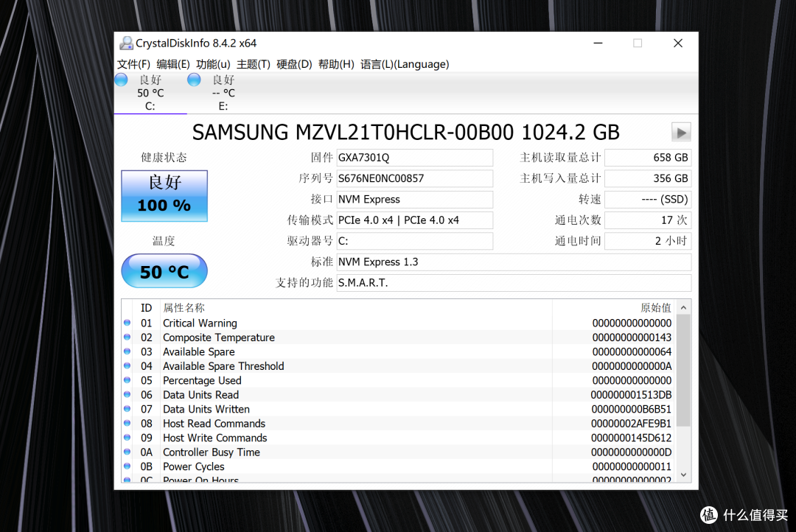Close the CrystalDiskInfo window
The height and width of the screenshot is (532, 796).
[678, 43]
